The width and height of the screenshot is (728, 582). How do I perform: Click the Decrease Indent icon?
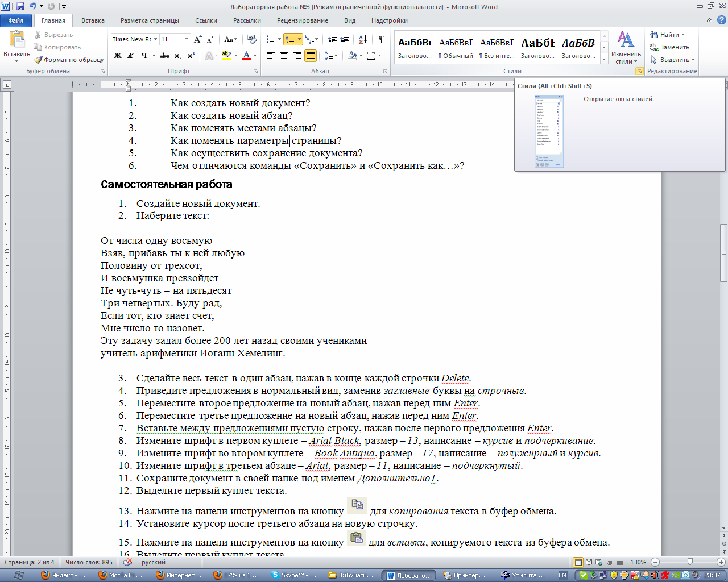pyautogui.click(x=333, y=39)
